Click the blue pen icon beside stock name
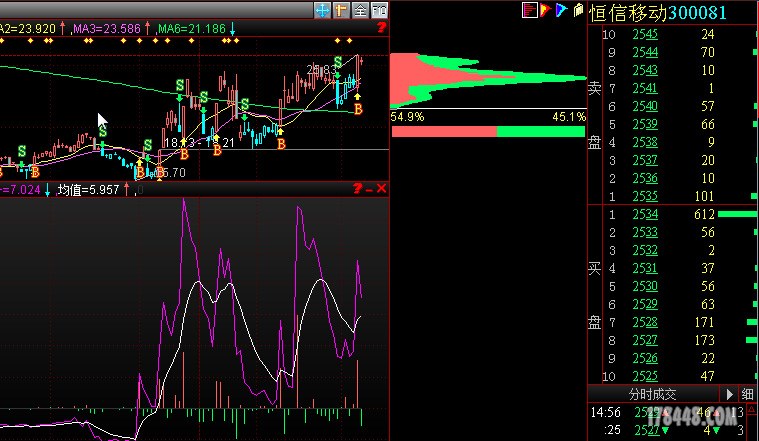The width and height of the screenshot is (759, 441). pyautogui.click(x=561, y=10)
